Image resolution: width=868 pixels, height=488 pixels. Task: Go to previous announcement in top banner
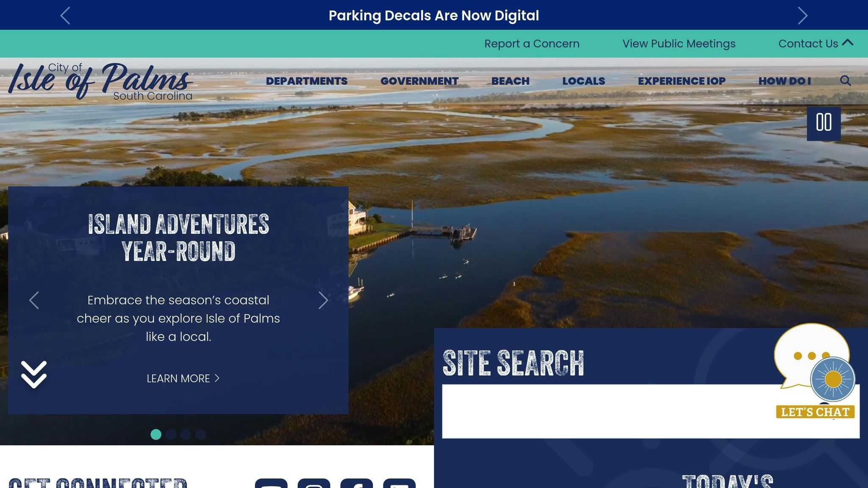[65, 16]
